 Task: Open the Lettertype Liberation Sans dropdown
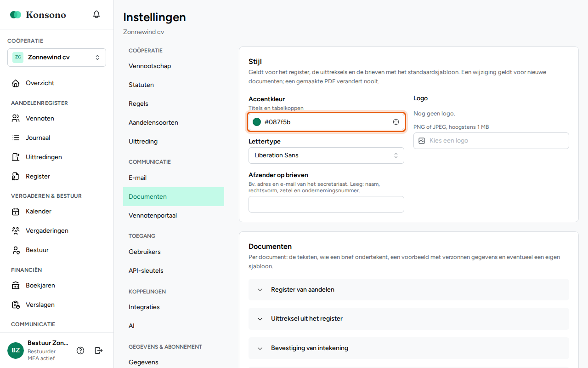(326, 155)
